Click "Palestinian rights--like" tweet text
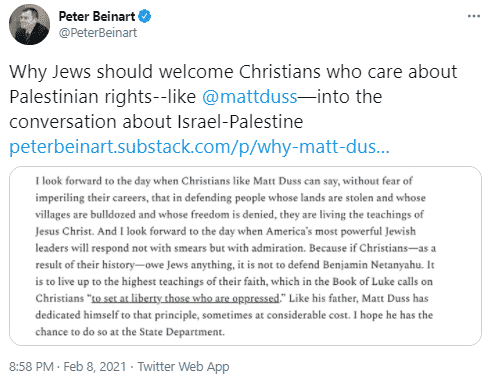Screen dimensions: 491x384 103,97
